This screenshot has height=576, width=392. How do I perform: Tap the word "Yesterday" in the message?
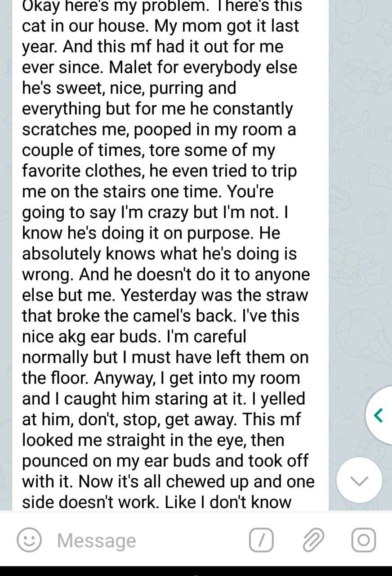coord(160,295)
